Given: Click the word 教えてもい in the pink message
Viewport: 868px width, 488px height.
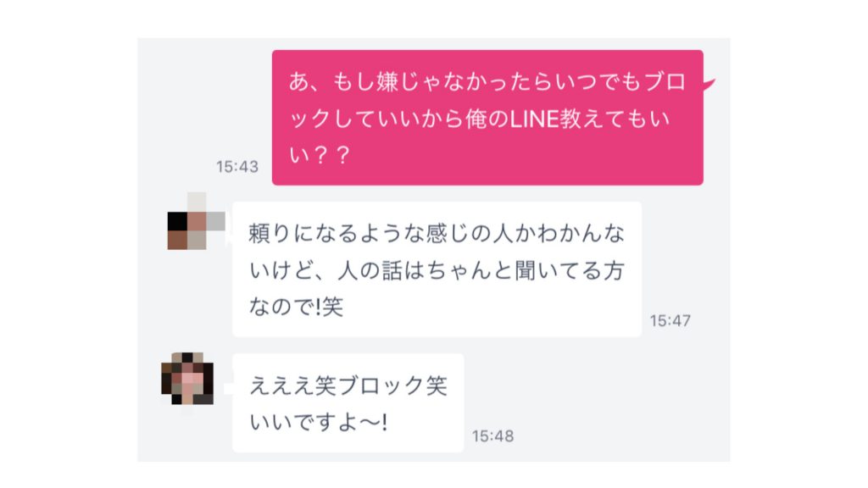Looking at the screenshot, I should click(x=615, y=119).
